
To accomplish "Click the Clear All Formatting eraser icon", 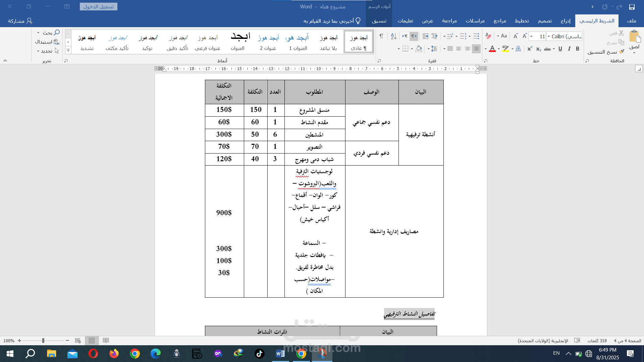I will 488,36.
